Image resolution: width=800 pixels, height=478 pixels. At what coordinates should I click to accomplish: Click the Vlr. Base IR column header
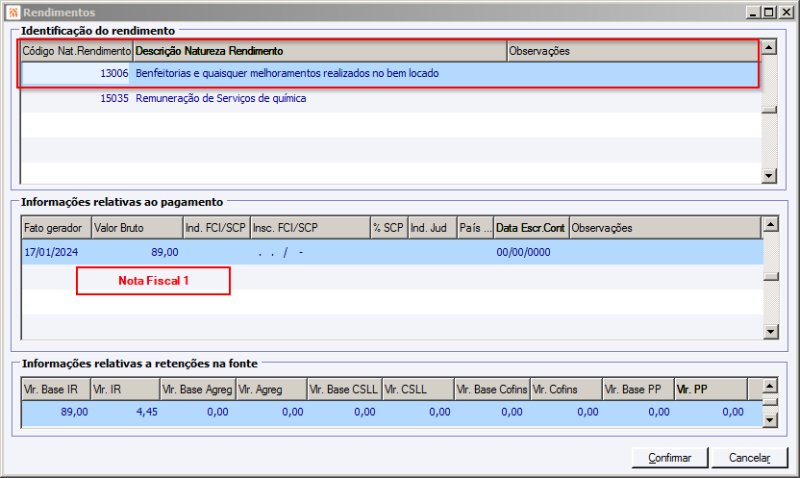tap(56, 390)
